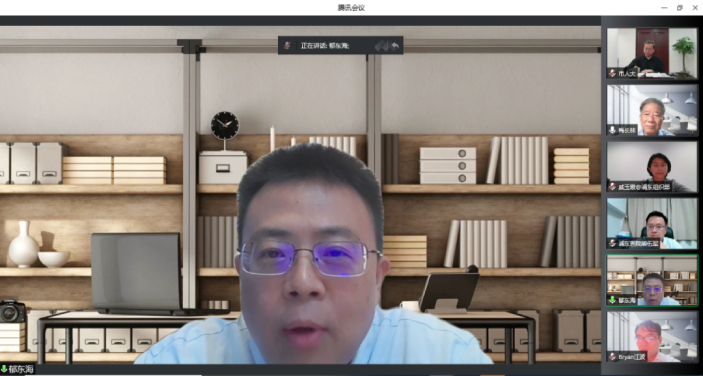703x376 pixels.
Task: Click microphone icon on 梅长林 tile
Action: point(612,130)
